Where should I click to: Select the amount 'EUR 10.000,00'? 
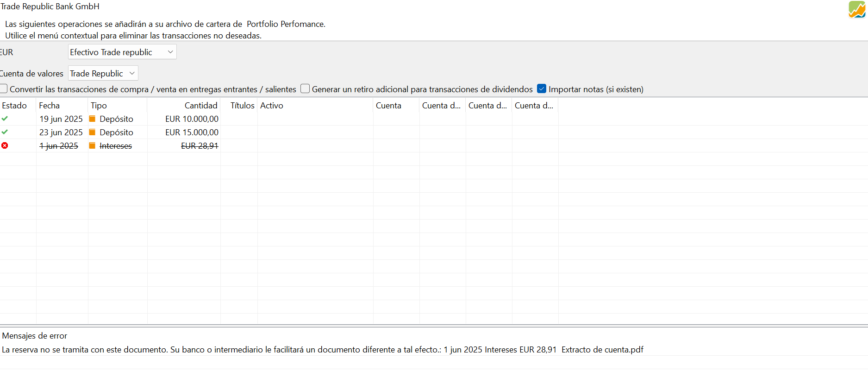(192, 119)
